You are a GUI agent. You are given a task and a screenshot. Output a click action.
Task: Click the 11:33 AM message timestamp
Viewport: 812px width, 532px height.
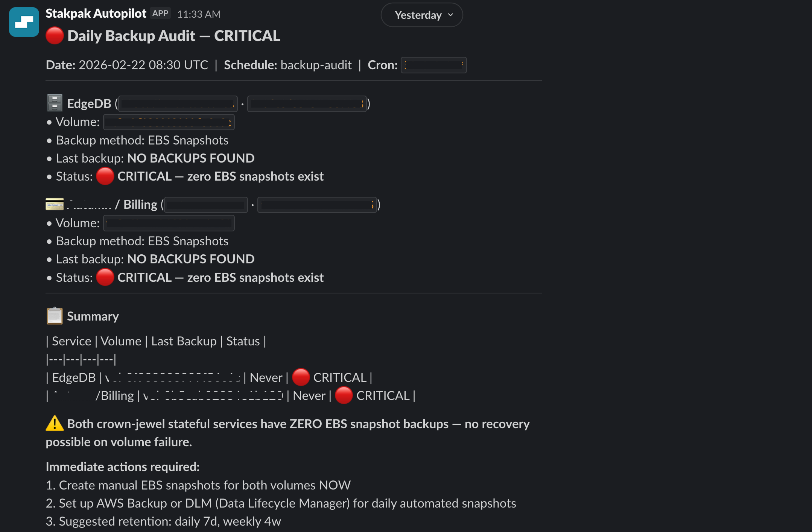click(x=199, y=14)
